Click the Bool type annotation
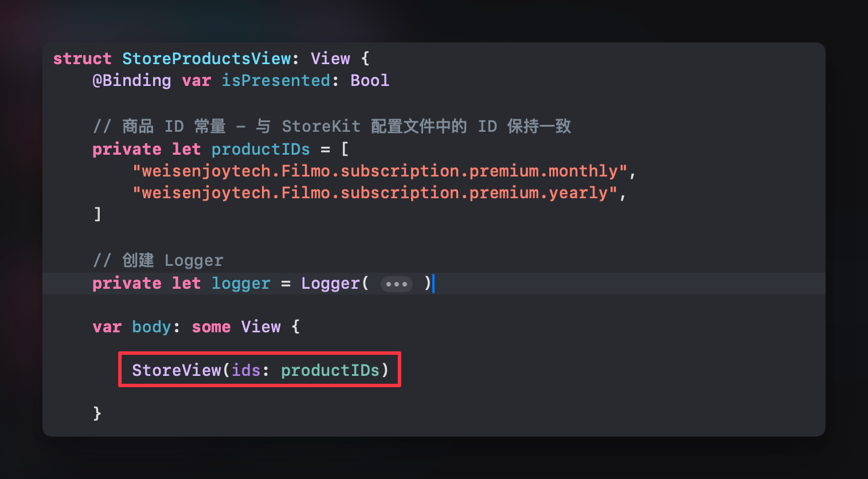This screenshot has width=868, height=479. (x=370, y=81)
